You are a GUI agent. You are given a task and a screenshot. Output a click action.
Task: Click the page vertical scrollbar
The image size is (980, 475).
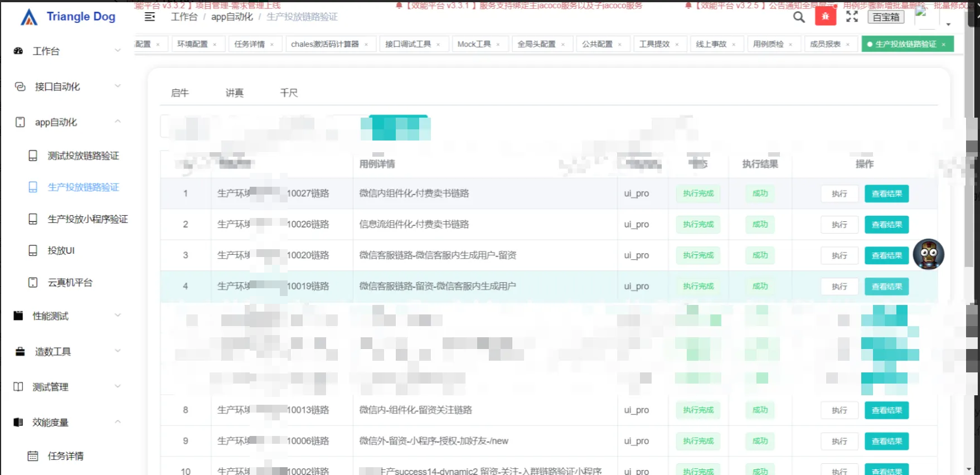(x=972, y=223)
